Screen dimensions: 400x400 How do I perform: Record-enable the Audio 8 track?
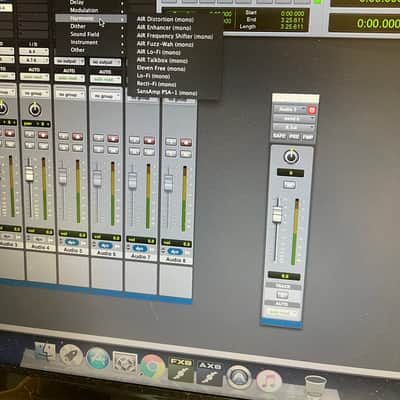(186, 142)
